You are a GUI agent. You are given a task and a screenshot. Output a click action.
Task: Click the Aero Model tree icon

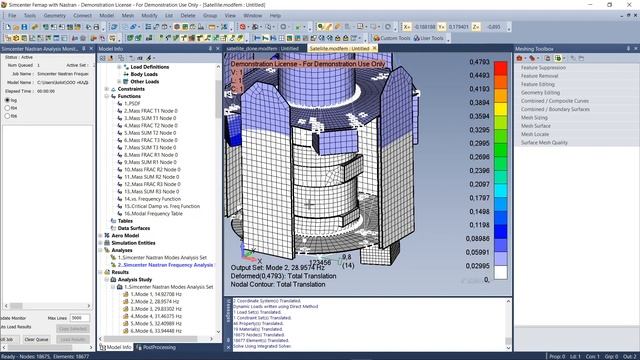tap(107, 236)
